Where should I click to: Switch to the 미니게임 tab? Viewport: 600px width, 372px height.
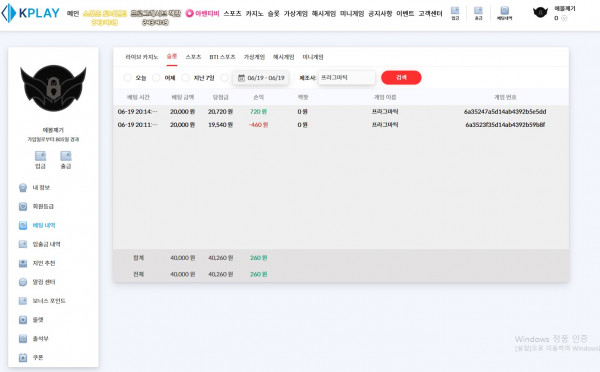[313, 57]
